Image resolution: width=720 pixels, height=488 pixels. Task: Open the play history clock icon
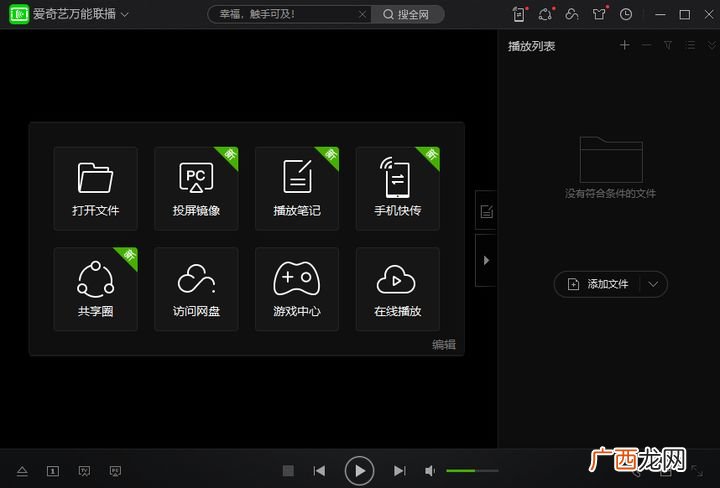point(626,14)
